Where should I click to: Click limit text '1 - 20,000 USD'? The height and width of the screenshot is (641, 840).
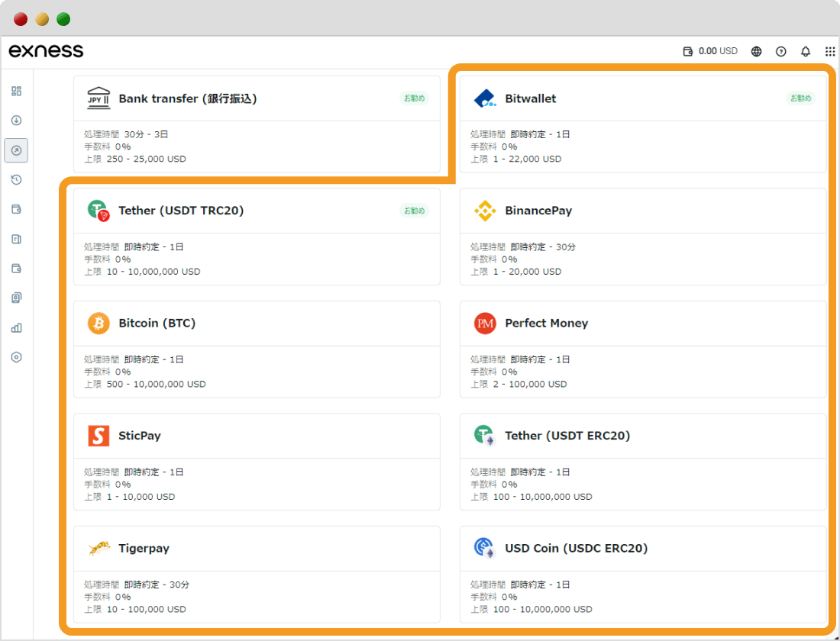[527, 272]
